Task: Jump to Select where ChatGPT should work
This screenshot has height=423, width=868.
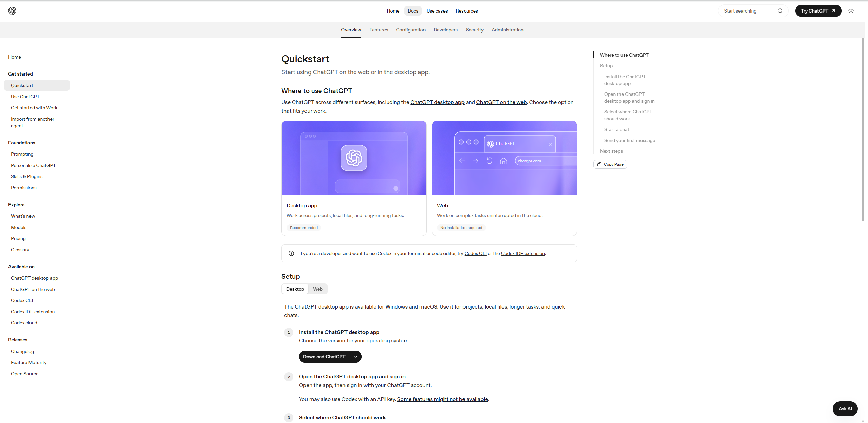Action: point(628,115)
